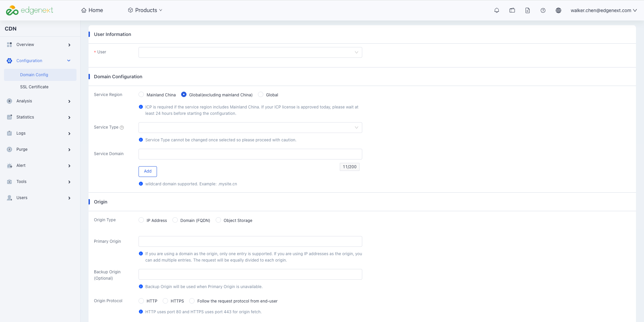Viewport: 644px width, 322px height.
Task: Click the EdgeNext logo
Action: coord(30,10)
